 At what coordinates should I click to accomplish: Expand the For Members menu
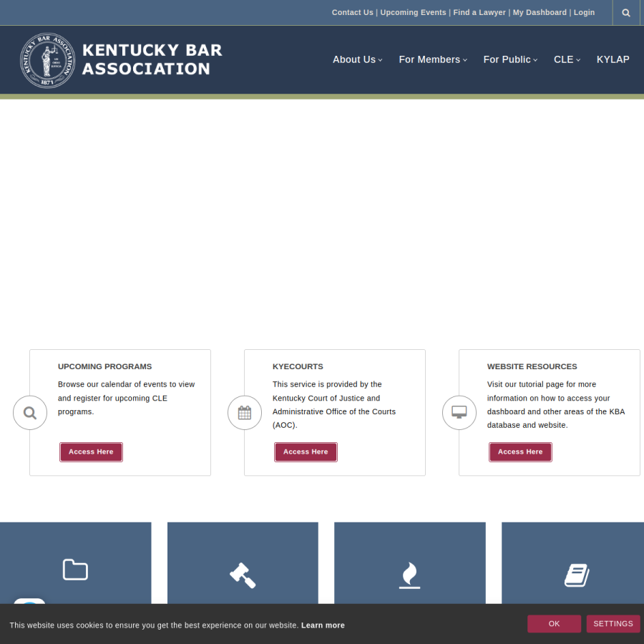click(434, 59)
